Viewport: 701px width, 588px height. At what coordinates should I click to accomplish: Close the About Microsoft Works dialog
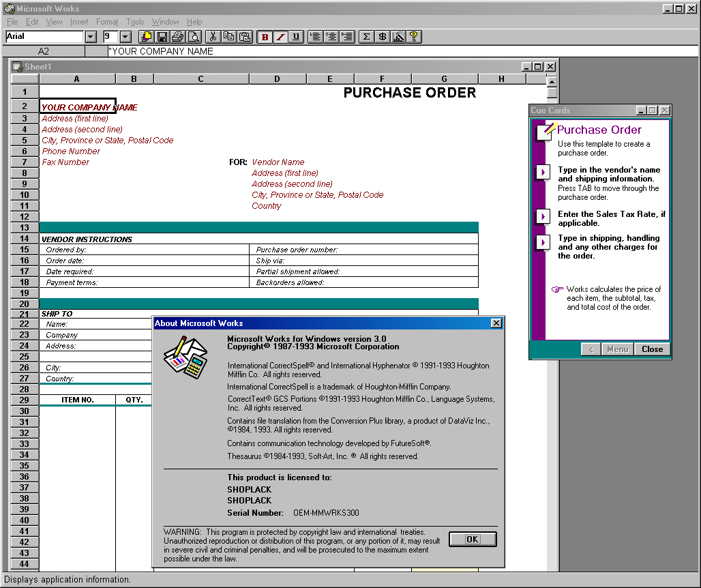[496, 323]
